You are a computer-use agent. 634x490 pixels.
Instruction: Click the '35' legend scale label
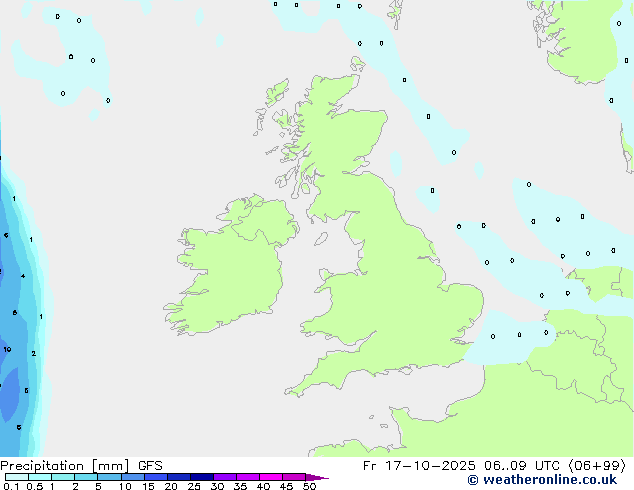click(x=240, y=486)
